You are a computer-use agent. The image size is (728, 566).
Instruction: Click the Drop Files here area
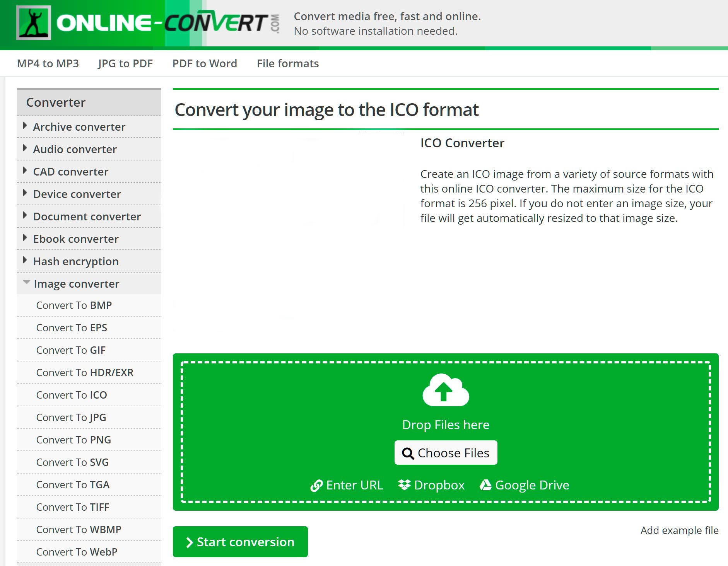(x=446, y=424)
